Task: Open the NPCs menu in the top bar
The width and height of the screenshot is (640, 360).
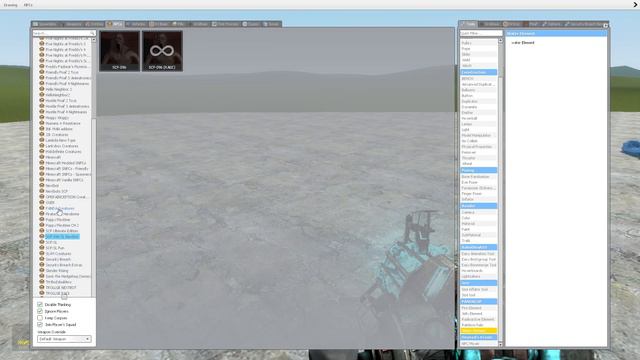Action: [28, 5]
